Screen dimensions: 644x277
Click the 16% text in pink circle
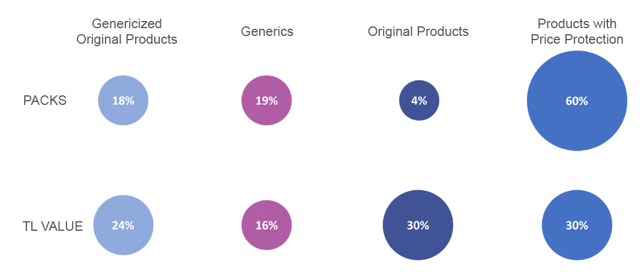[x=266, y=226]
